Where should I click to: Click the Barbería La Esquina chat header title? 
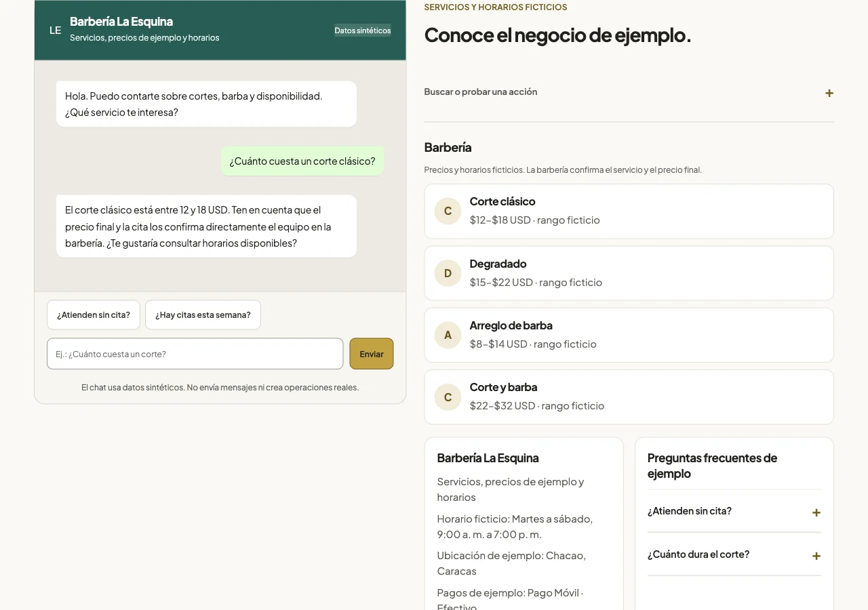tap(121, 22)
